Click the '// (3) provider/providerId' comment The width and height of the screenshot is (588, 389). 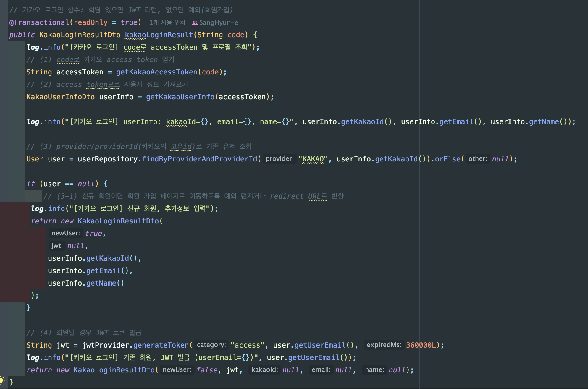coord(139,147)
